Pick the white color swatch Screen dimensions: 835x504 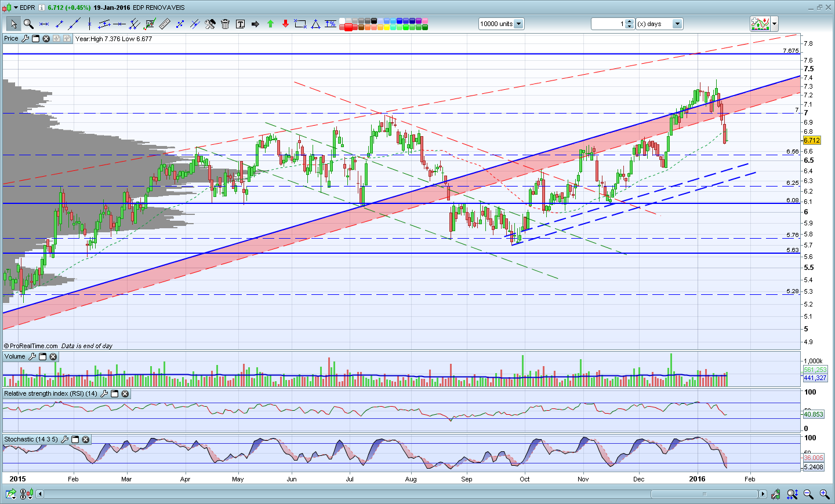coord(343,21)
